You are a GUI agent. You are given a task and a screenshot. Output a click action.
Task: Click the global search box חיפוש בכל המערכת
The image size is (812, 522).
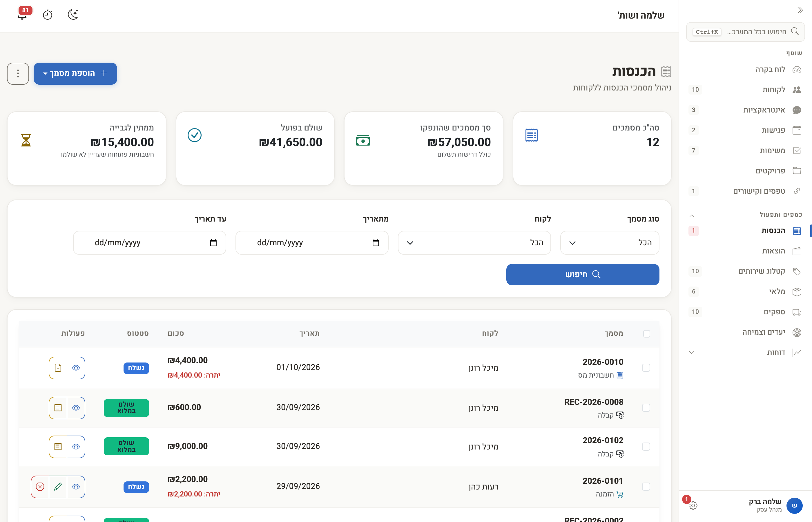tap(745, 32)
